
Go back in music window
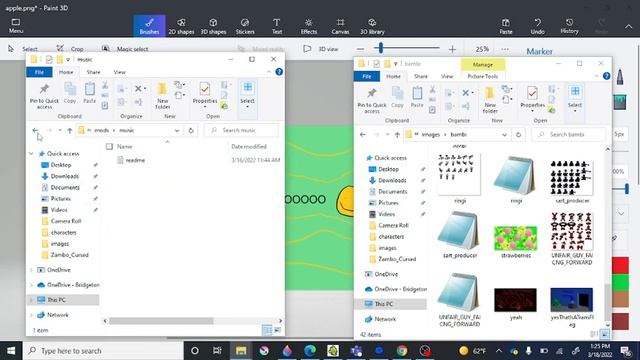36,130
